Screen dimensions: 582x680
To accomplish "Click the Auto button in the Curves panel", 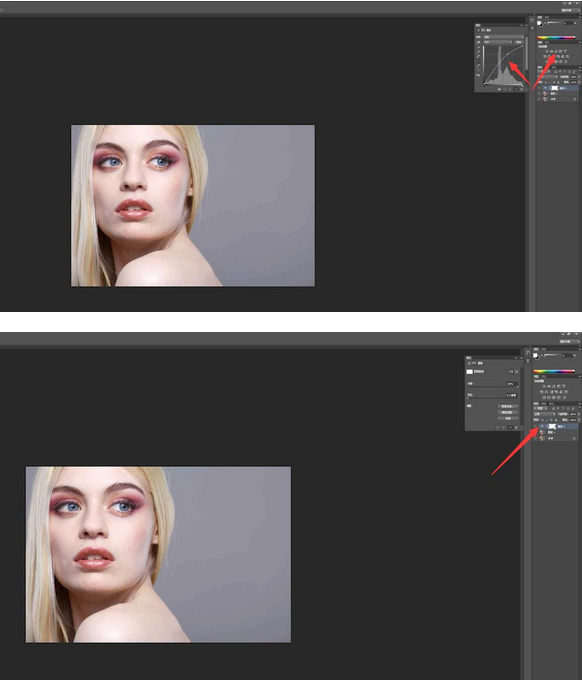I will tap(519, 42).
